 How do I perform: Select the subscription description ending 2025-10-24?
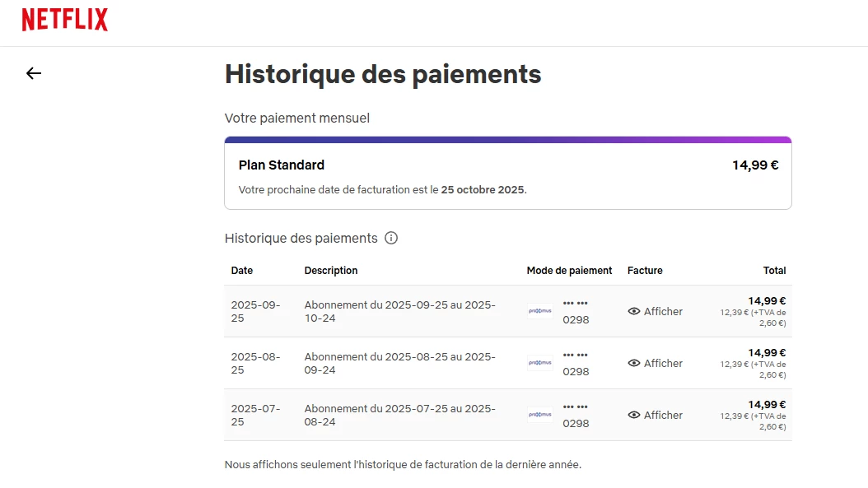coord(399,311)
